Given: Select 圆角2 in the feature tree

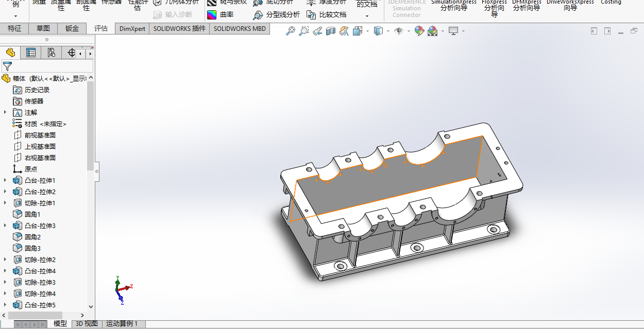Looking at the screenshot, I should click(x=32, y=237).
